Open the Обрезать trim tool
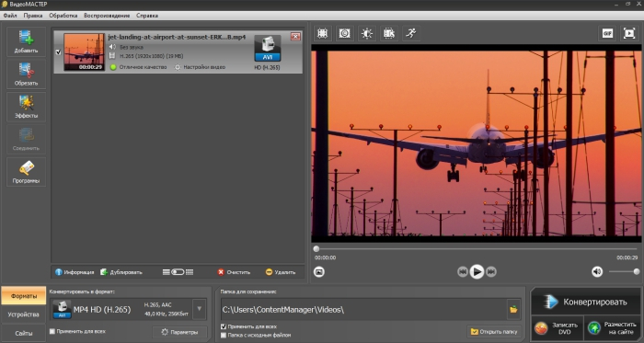This screenshot has width=644, height=343. coord(26,74)
